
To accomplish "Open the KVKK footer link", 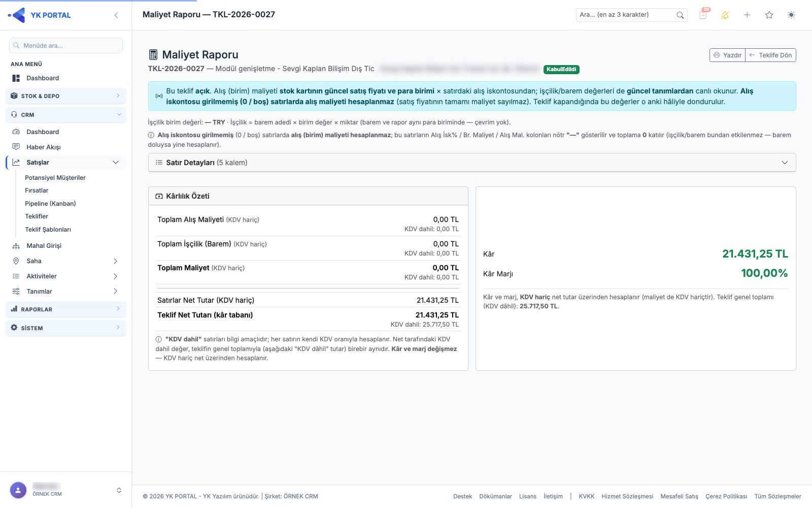I will click(x=587, y=496).
